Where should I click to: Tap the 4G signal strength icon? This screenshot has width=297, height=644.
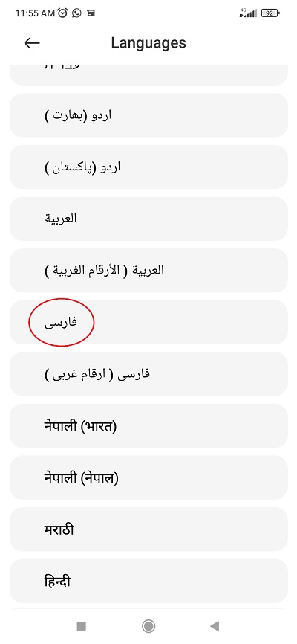tap(248, 13)
